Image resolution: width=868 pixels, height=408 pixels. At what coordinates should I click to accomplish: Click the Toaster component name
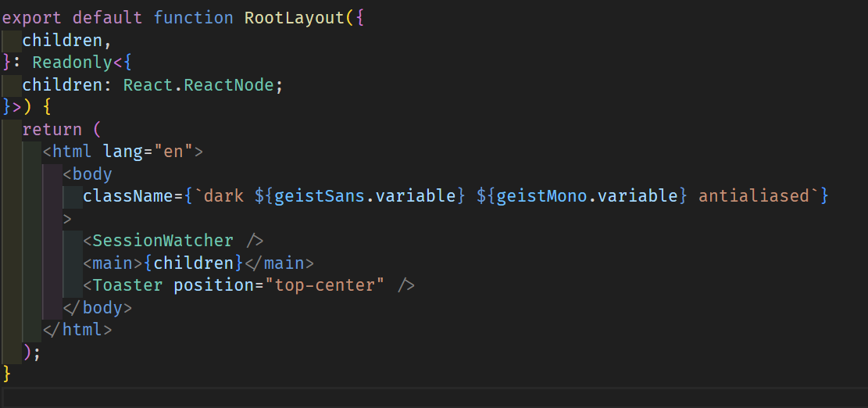click(x=127, y=285)
